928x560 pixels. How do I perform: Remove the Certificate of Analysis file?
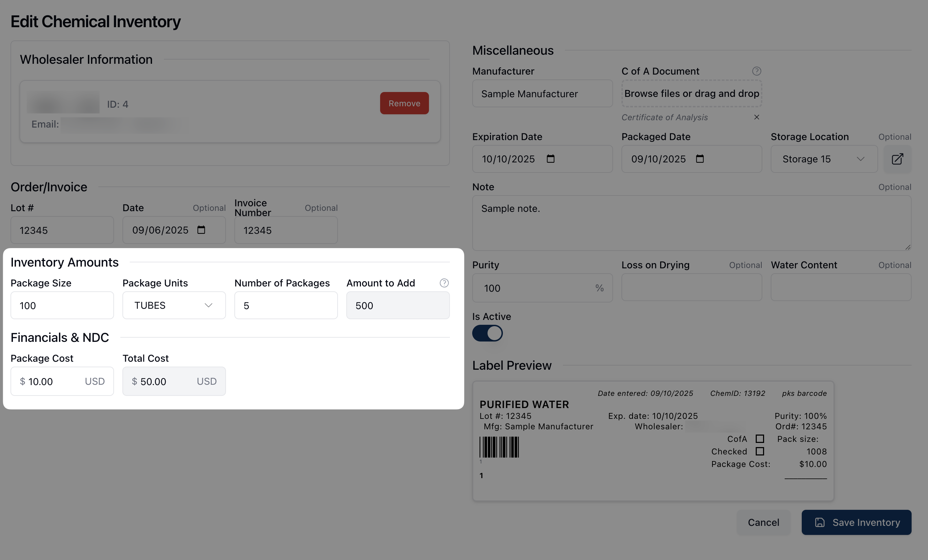click(756, 117)
